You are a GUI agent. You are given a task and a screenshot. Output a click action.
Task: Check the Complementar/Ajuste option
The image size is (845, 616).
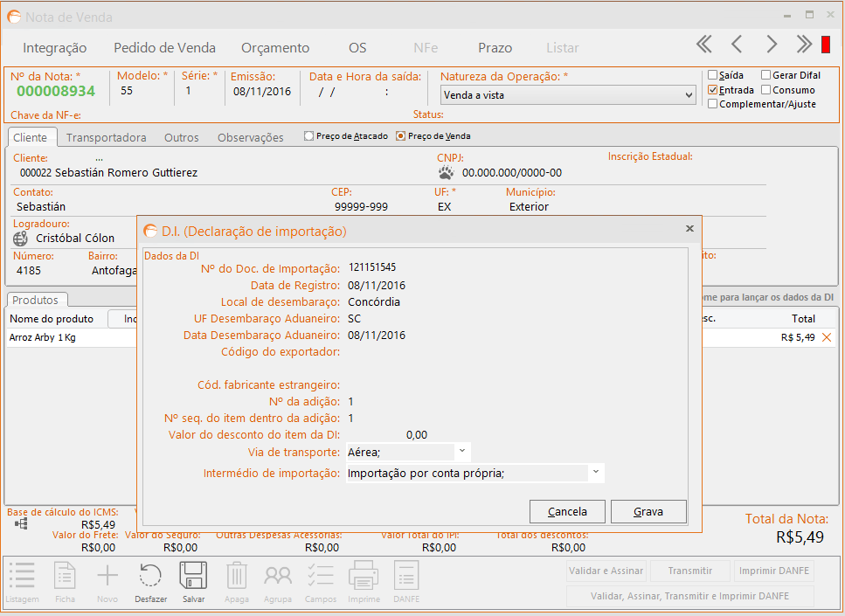(x=713, y=104)
